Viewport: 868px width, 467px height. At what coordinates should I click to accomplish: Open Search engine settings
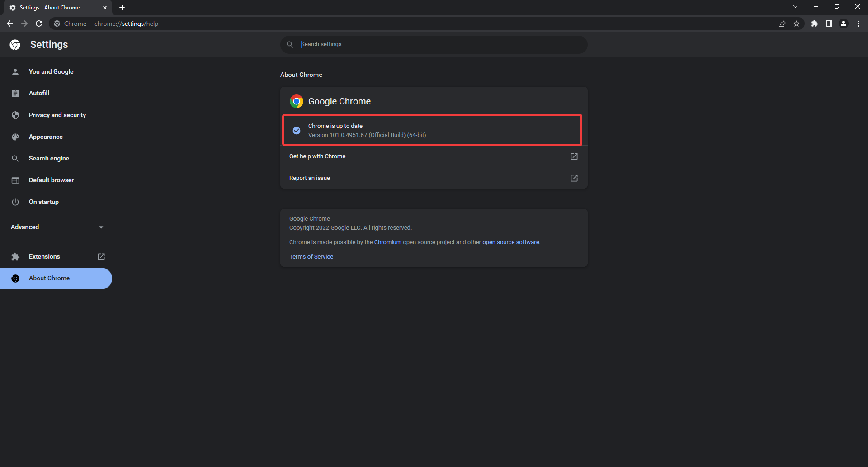(x=49, y=158)
